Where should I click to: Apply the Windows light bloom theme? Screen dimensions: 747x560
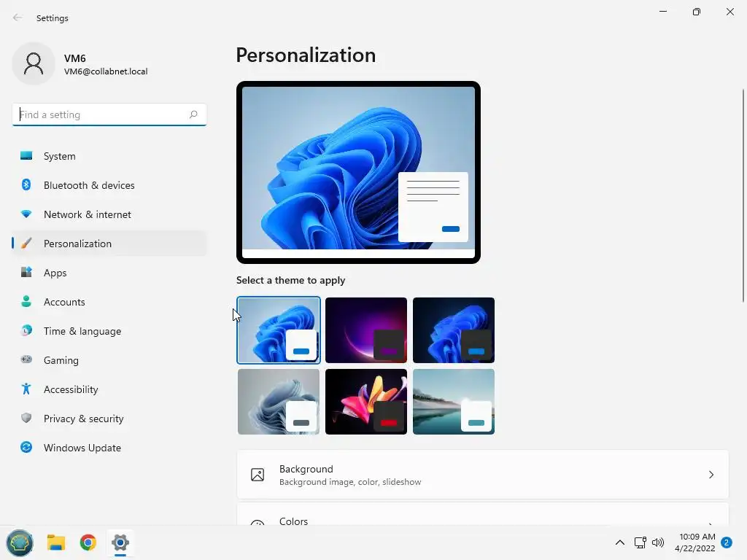(279, 330)
